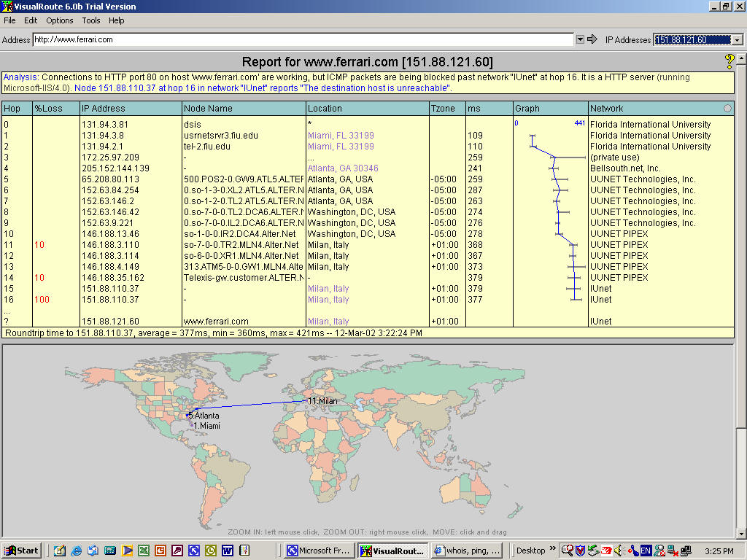Viewport: 747px width, 560px height.
Task: Click the Safely Remove Hardware tray icon
Action: pos(593,551)
